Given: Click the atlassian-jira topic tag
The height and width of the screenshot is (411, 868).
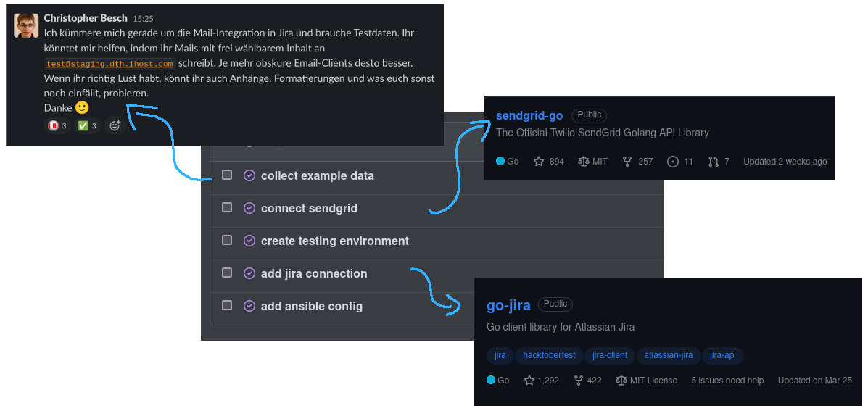Looking at the screenshot, I should click(668, 355).
